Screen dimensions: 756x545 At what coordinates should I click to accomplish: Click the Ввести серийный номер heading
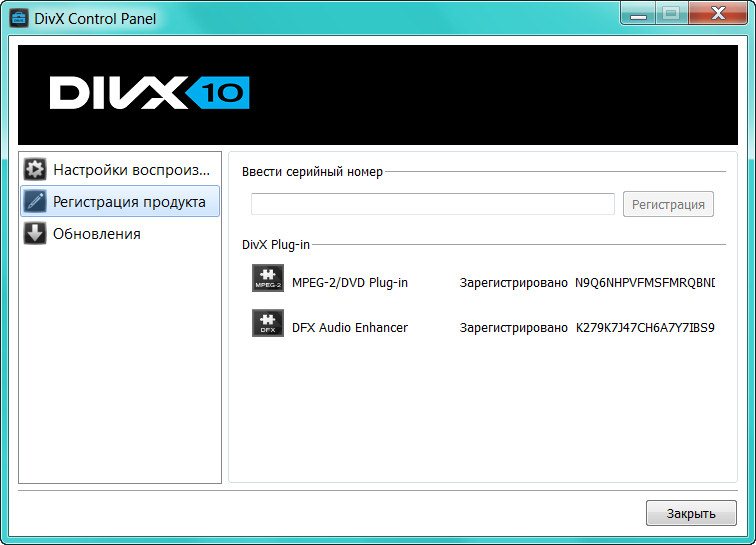pyautogui.click(x=312, y=172)
